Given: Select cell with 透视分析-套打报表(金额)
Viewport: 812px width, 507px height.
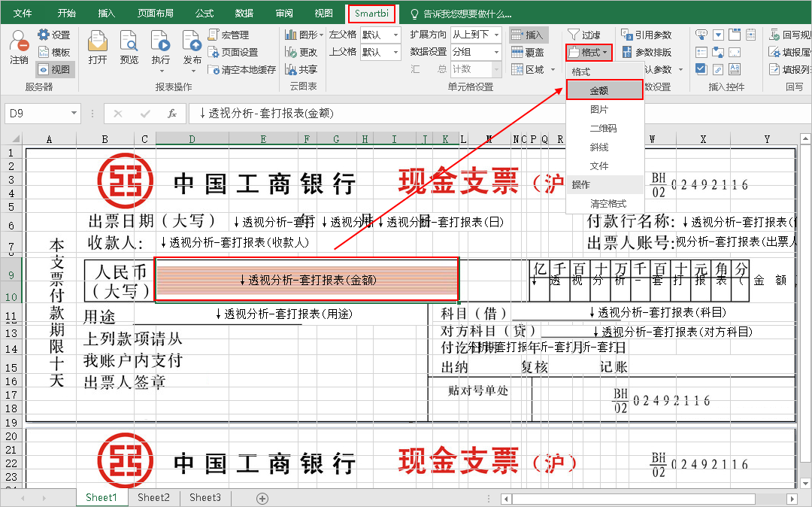Looking at the screenshot, I should pyautogui.click(x=307, y=280).
